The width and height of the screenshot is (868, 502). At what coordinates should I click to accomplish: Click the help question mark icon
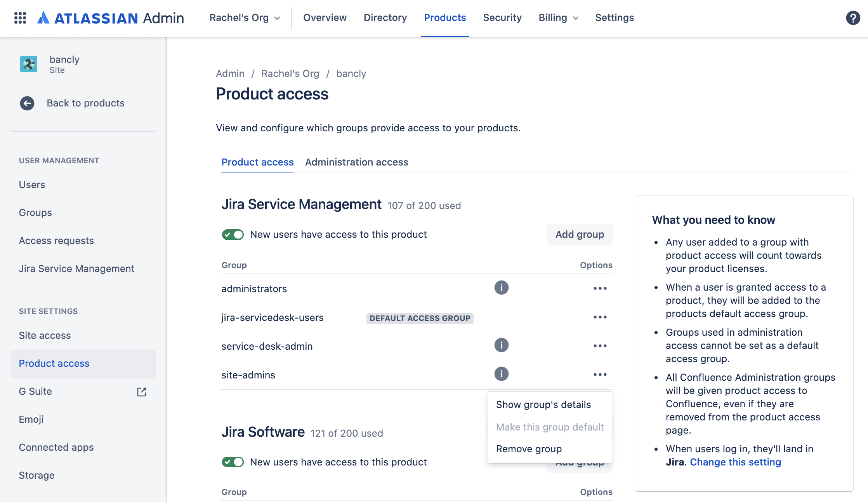pos(852,17)
